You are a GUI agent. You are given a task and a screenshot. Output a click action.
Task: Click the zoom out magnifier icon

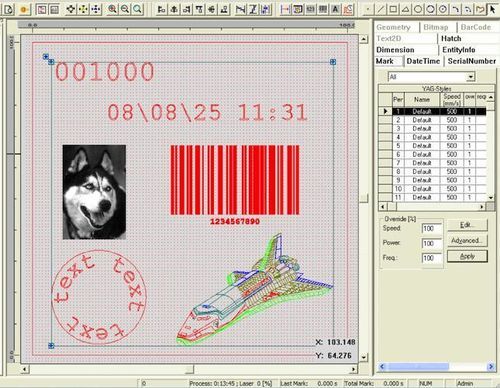click(x=125, y=9)
